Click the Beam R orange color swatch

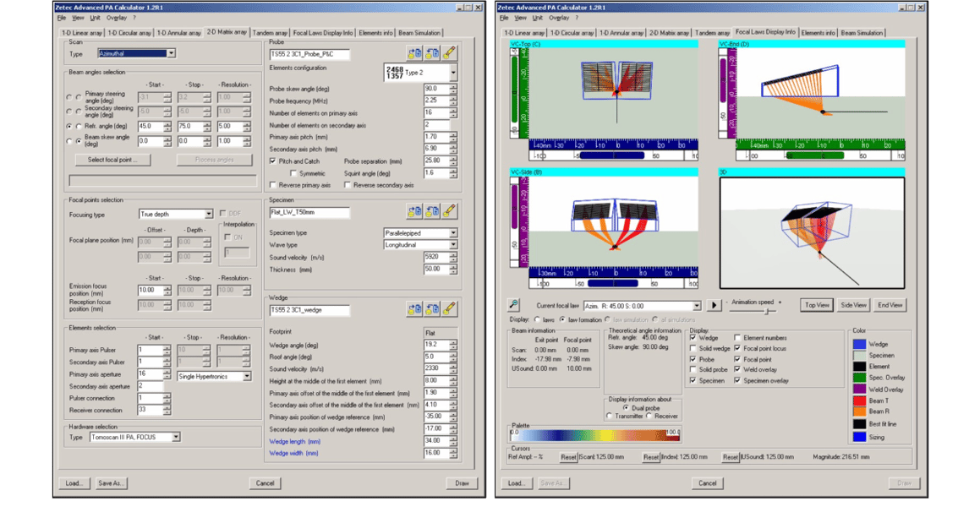[x=859, y=411]
